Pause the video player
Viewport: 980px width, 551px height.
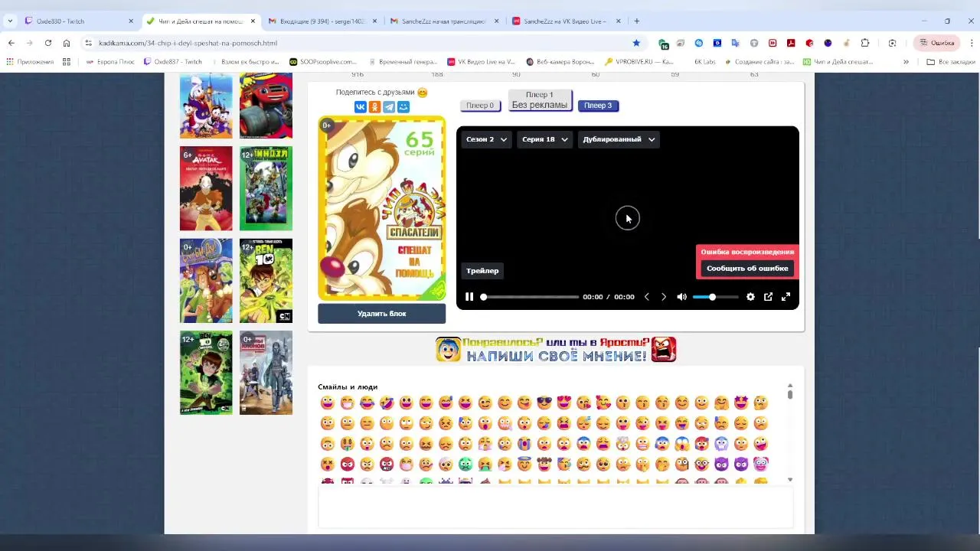[469, 297]
